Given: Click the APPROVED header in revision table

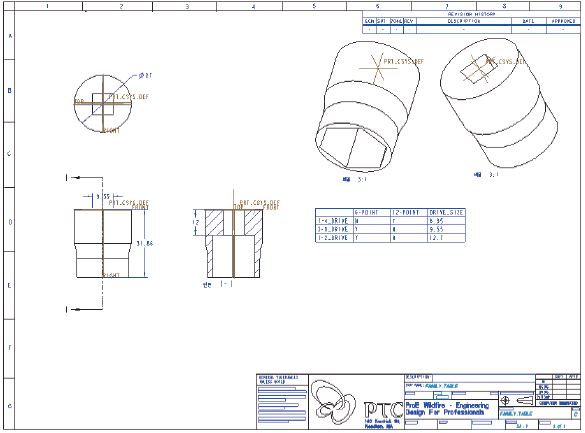Looking at the screenshot, I should [563, 21].
